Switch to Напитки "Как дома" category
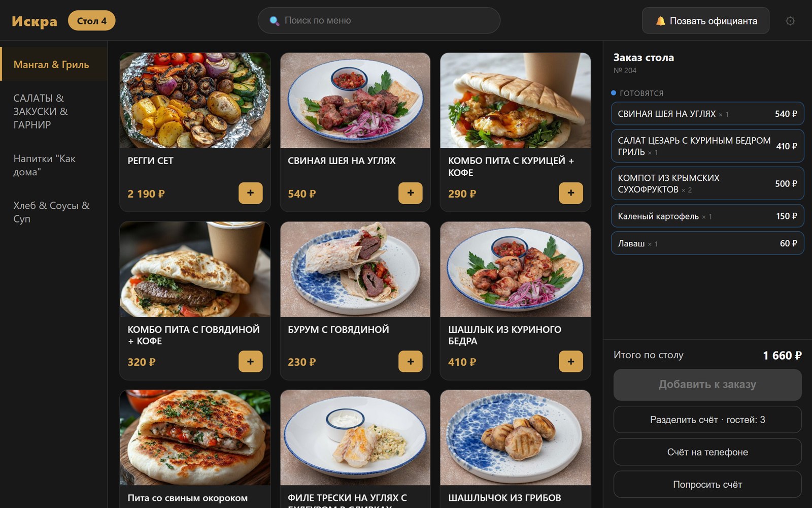Image resolution: width=812 pixels, height=508 pixels. (54, 165)
